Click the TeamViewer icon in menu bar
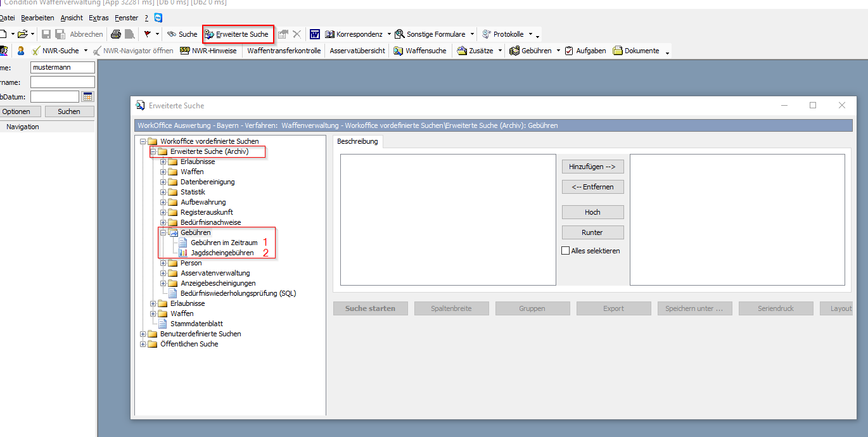 pyautogui.click(x=158, y=18)
